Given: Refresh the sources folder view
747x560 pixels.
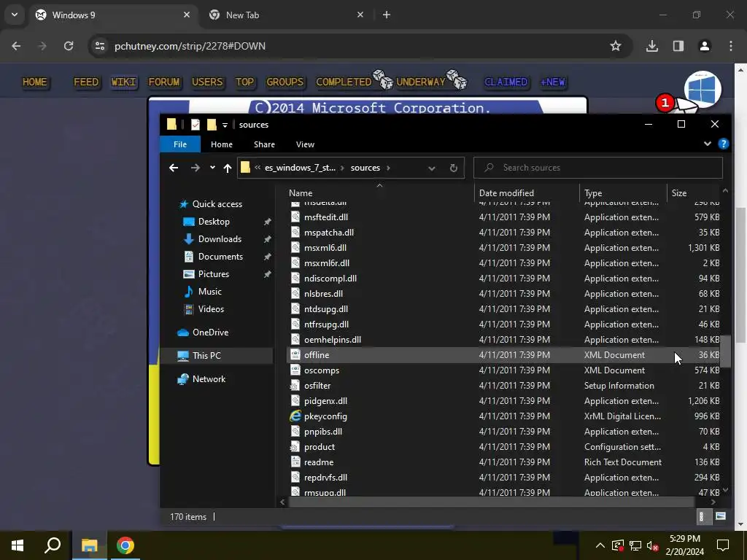Looking at the screenshot, I should tap(454, 168).
